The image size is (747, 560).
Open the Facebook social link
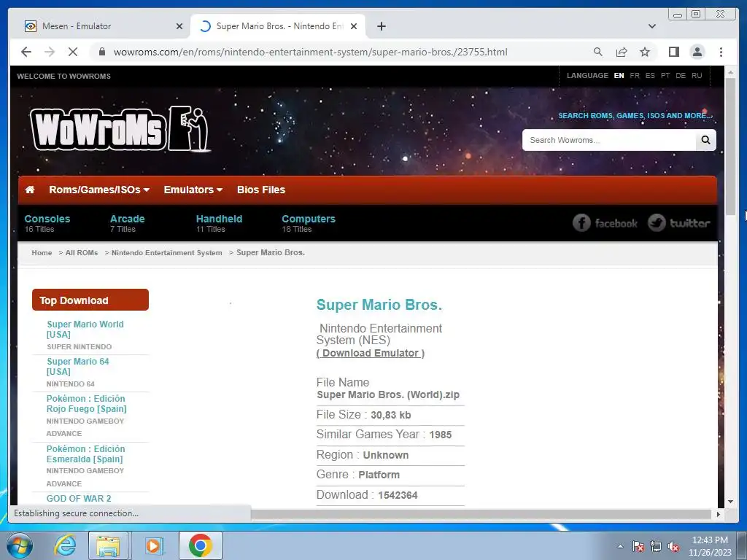[x=605, y=223]
